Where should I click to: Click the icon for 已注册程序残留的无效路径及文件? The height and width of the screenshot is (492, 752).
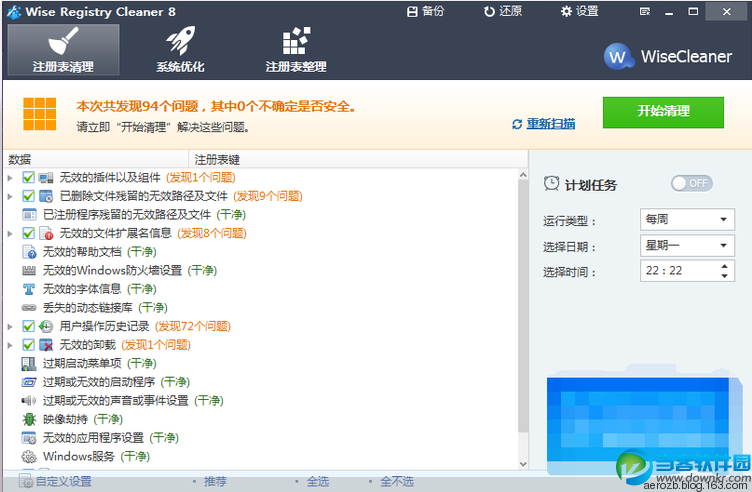point(29,214)
